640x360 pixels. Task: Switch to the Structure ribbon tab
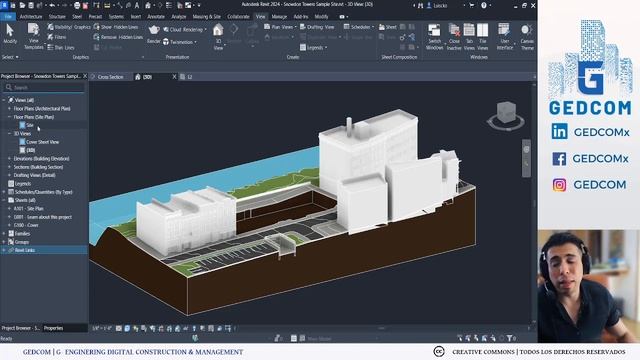[57, 17]
